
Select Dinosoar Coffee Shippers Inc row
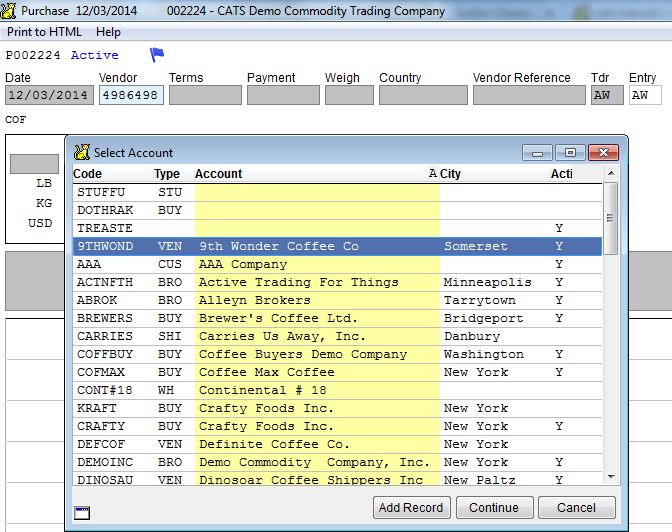[x=337, y=479]
